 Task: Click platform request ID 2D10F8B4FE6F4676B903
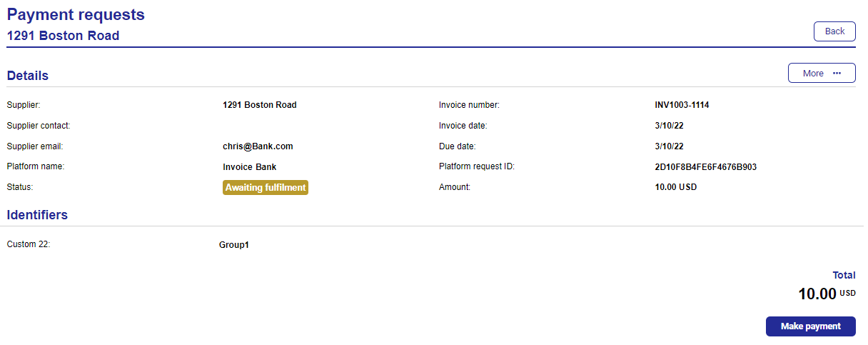(705, 167)
